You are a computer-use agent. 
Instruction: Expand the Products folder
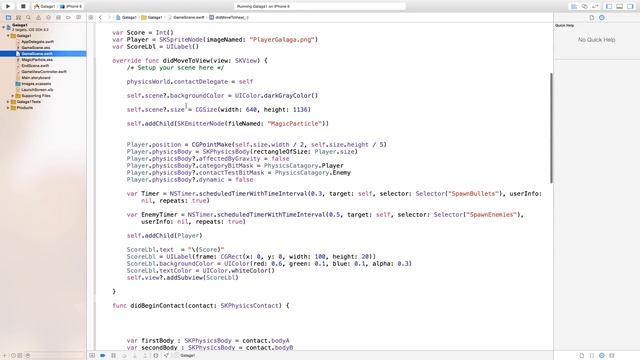click(x=8, y=108)
